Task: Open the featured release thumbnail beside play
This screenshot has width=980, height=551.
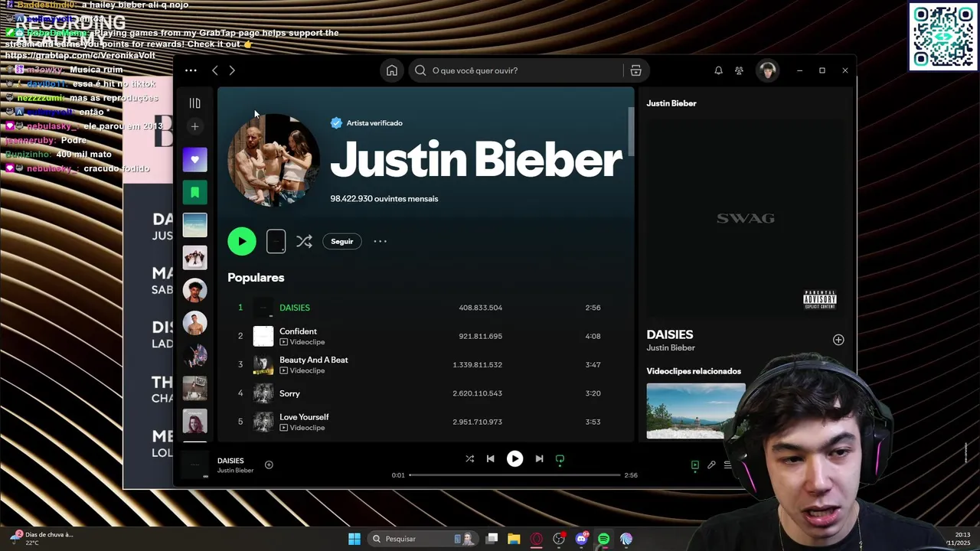Action: pyautogui.click(x=276, y=241)
